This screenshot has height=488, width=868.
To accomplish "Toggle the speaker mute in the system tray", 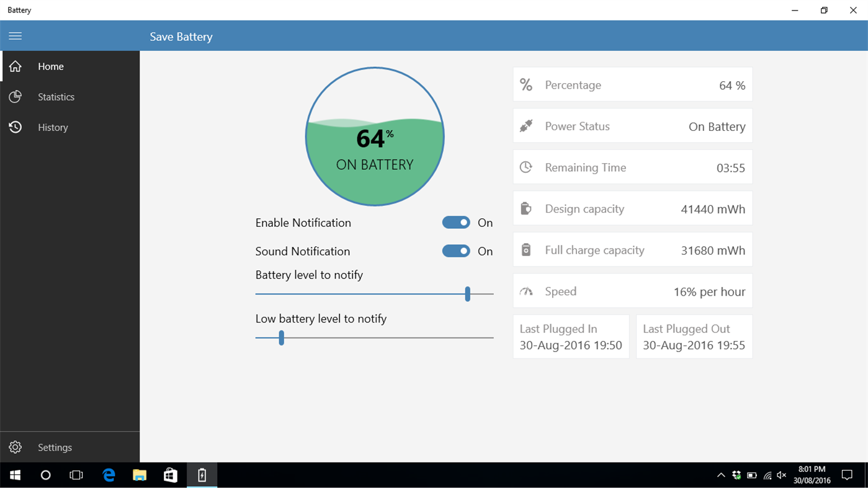I will coord(781,475).
